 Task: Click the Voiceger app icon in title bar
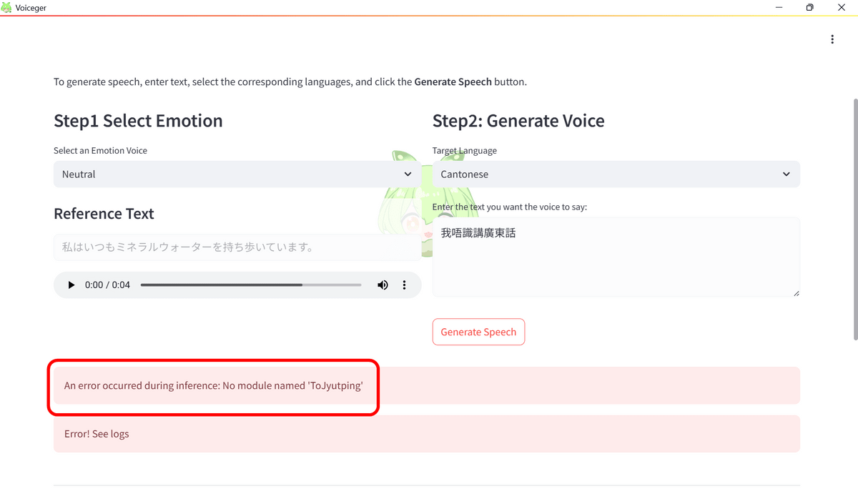tap(7, 7)
